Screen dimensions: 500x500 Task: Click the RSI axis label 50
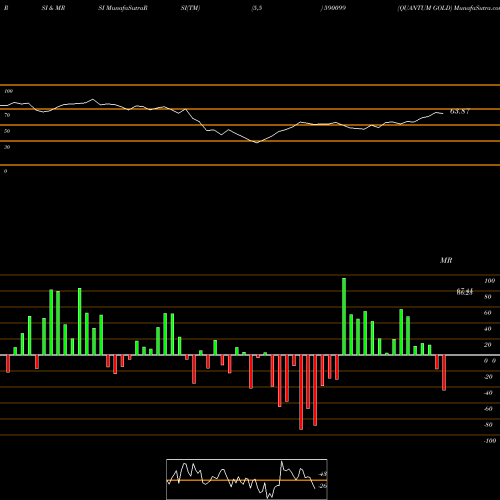pyautogui.click(x=7, y=131)
